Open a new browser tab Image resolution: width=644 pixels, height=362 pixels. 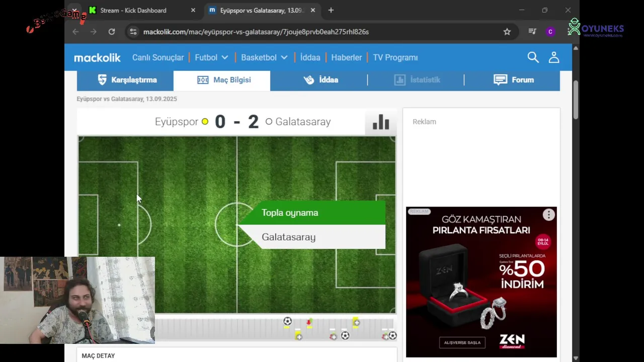coord(331,10)
